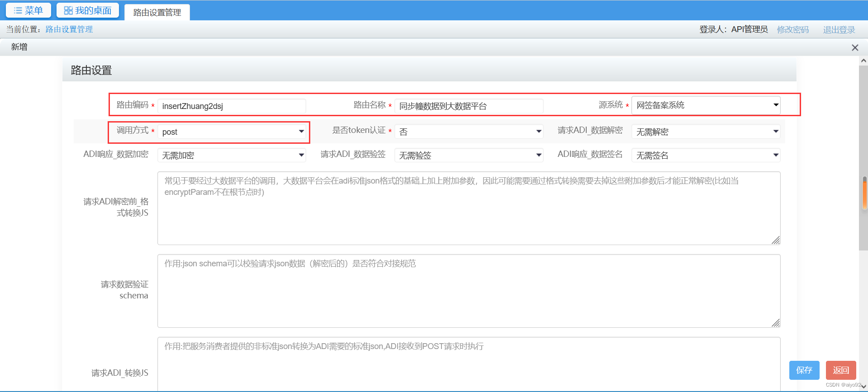Go to 我的桌面 tab
The image size is (868, 392).
(88, 10)
